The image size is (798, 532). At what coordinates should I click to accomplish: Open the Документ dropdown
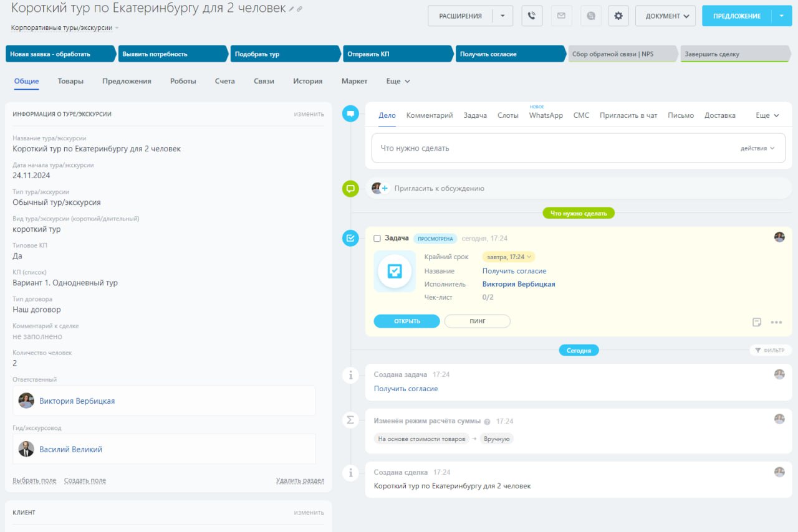coord(665,16)
